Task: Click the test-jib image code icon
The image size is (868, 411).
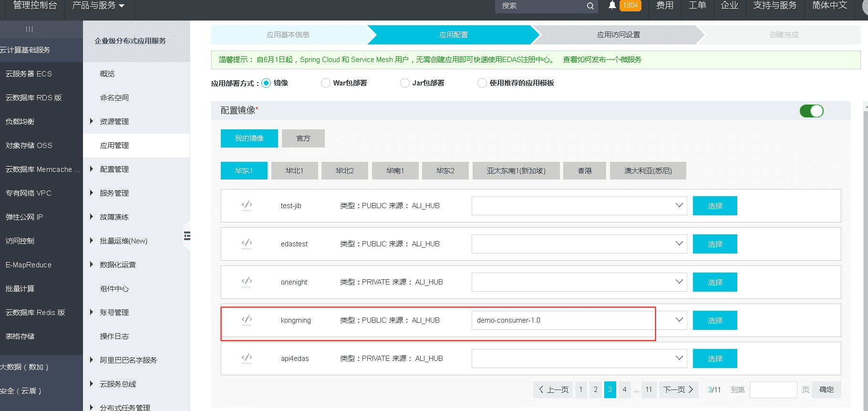Action: click(x=247, y=206)
